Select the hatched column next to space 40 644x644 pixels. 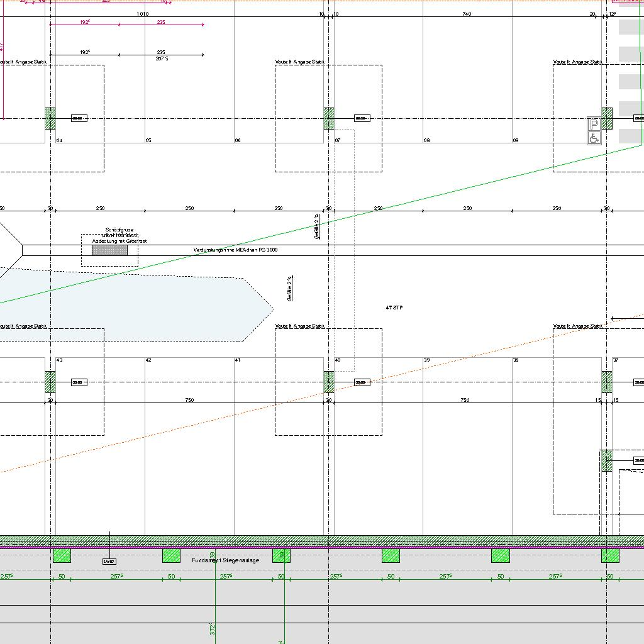pyautogui.click(x=329, y=382)
